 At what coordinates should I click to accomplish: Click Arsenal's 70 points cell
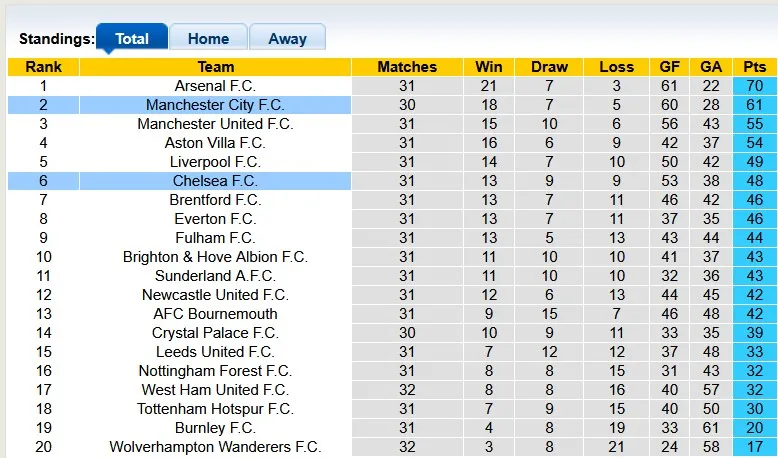coord(755,86)
